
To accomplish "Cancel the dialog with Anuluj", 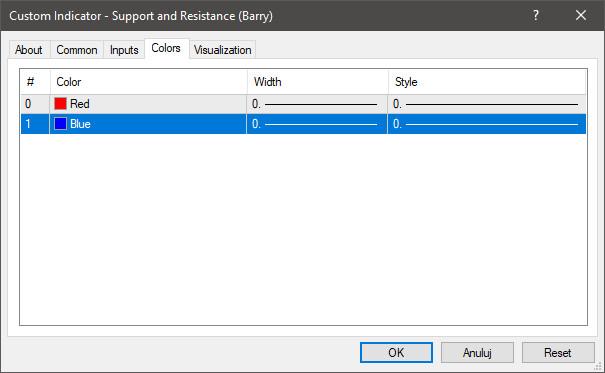I will pyautogui.click(x=477, y=353).
